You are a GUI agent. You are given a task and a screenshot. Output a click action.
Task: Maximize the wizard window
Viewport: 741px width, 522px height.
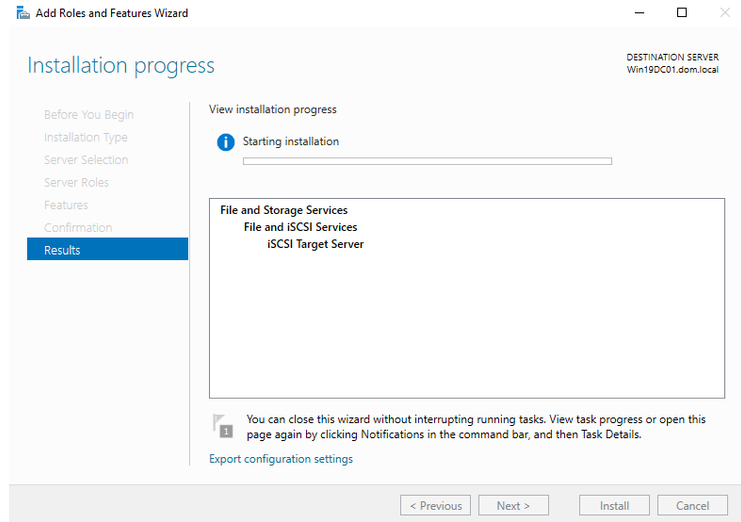tap(681, 13)
